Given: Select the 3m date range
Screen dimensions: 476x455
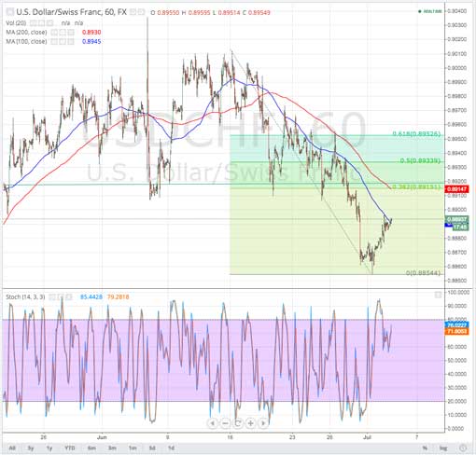Looking at the screenshot, I should [112, 448].
